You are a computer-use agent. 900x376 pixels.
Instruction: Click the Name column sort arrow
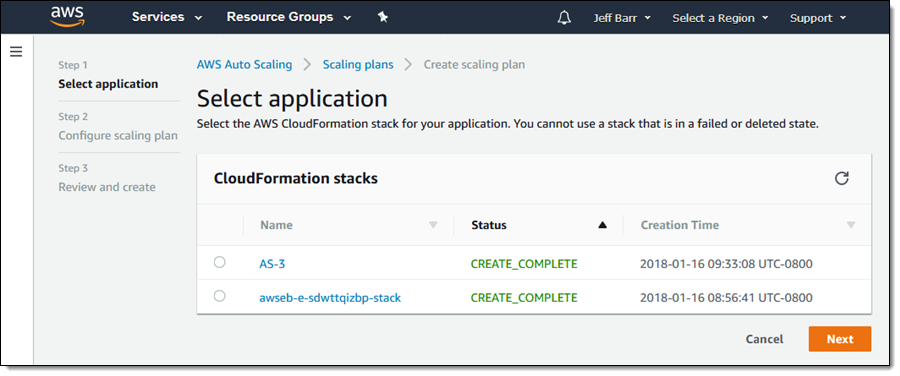(433, 225)
